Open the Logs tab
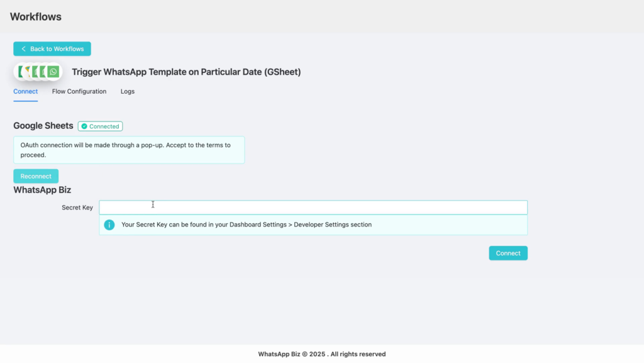The image size is (644, 363). (x=127, y=91)
